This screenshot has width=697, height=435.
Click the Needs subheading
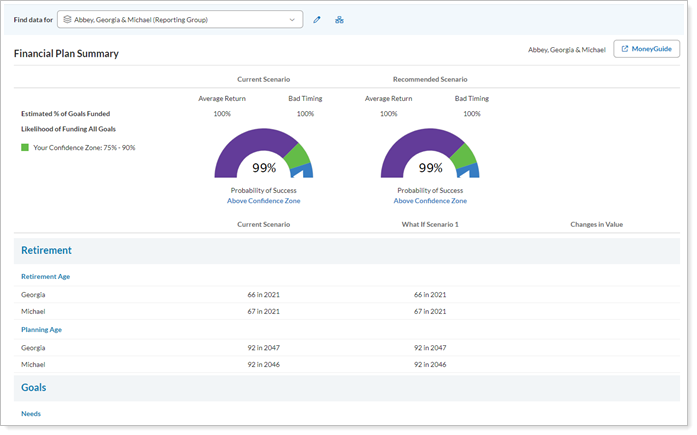(x=31, y=413)
